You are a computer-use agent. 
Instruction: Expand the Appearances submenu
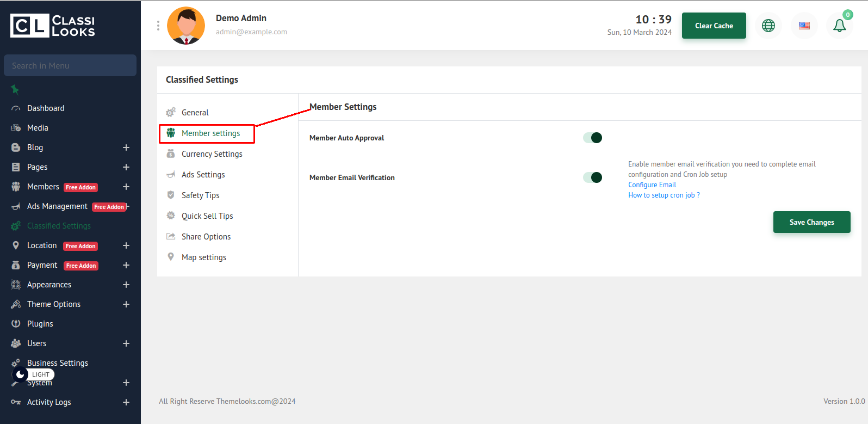tap(126, 285)
